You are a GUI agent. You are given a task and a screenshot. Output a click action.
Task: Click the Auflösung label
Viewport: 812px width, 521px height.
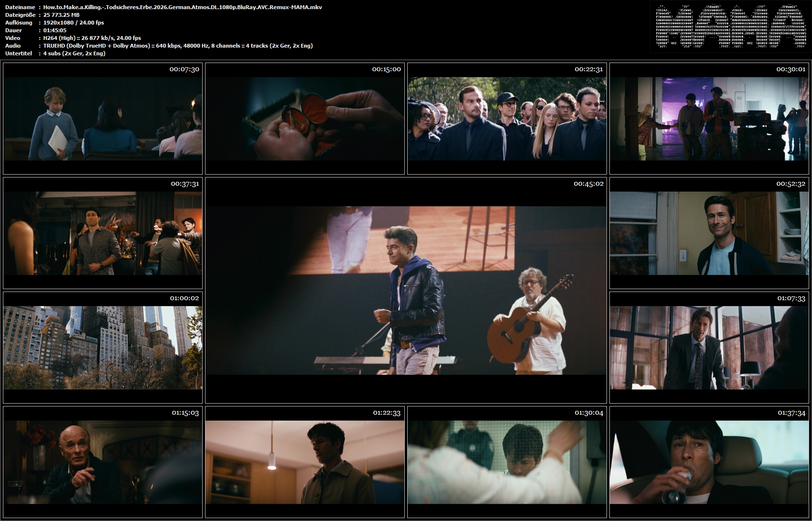pyautogui.click(x=18, y=23)
